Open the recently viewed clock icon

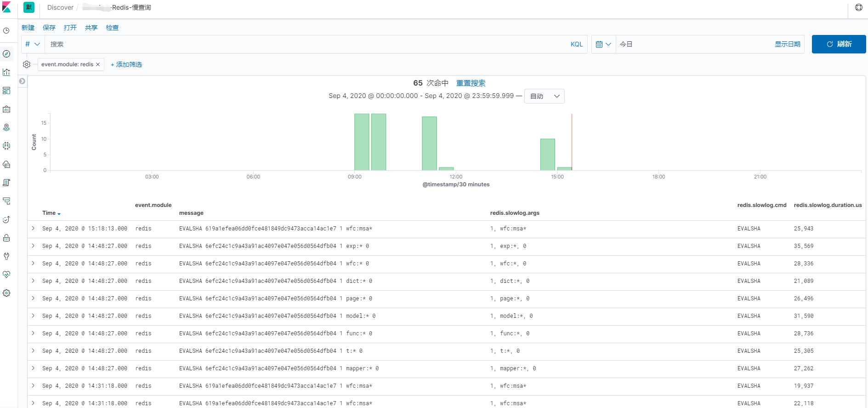(x=6, y=31)
